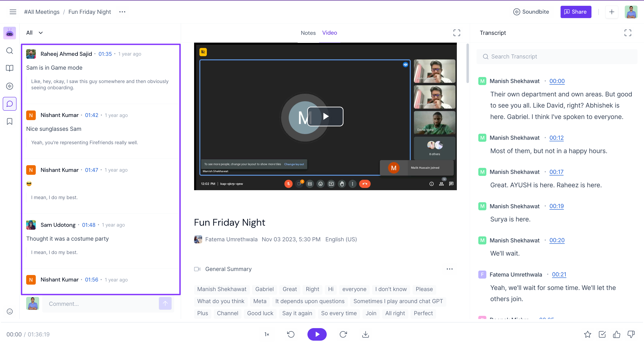Open the comments sidebar icon
The height and width of the screenshot is (348, 644).
[9, 104]
